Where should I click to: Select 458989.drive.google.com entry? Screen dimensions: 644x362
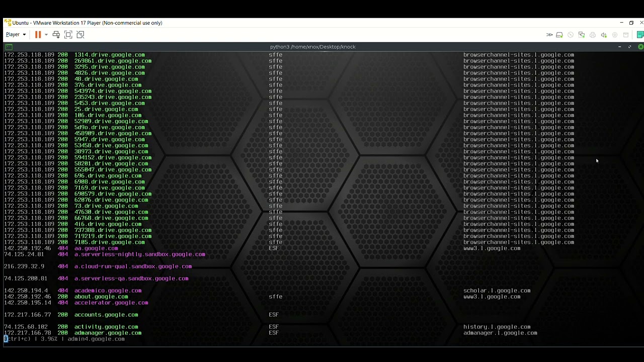tap(113, 133)
